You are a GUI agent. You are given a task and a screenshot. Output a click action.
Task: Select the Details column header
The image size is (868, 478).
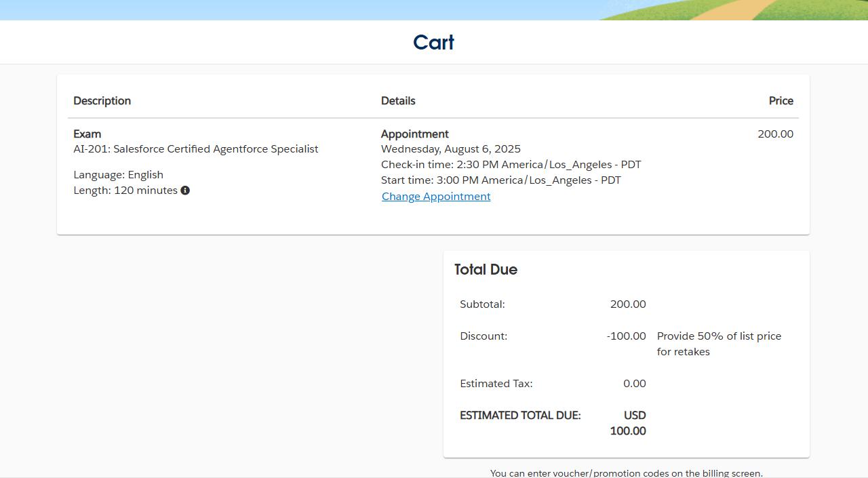coord(398,100)
